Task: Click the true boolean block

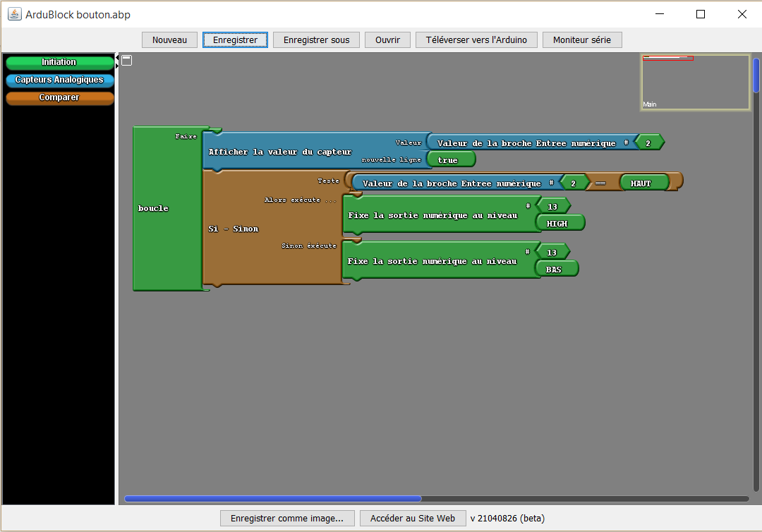Action: point(449,160)
